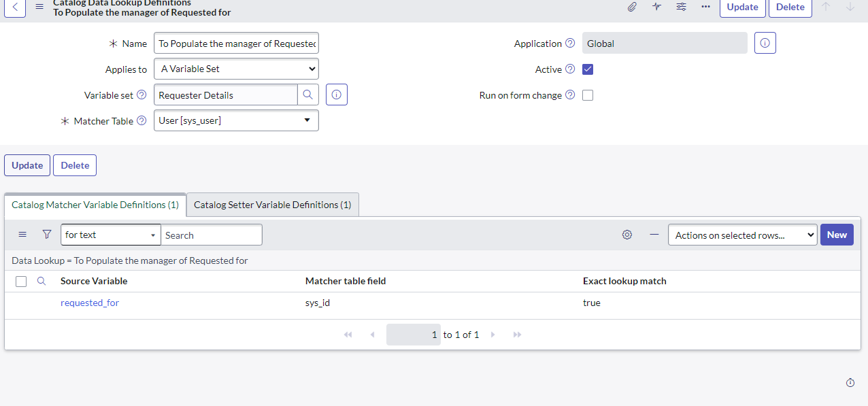Enable Run on form change checkbox
This screenshot has height=406, width=868.
(588, 95)
